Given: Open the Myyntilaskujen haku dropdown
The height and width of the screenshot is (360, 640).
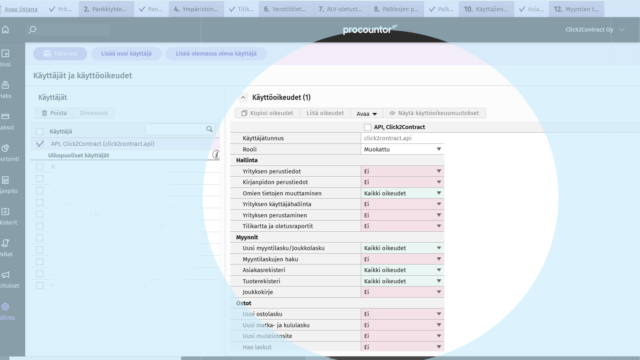Looking at the screenshot, I should click(402, 259).
